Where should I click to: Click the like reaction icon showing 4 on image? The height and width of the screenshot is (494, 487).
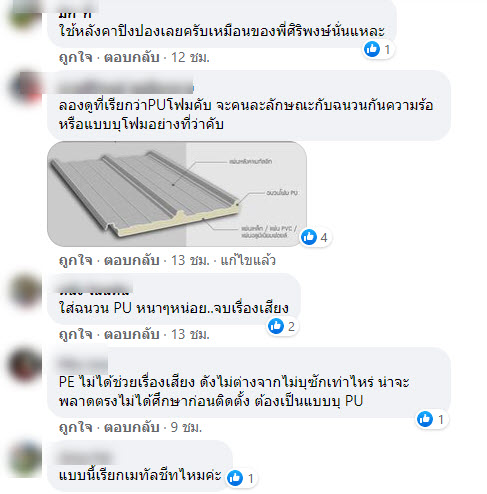click(309, 237)
